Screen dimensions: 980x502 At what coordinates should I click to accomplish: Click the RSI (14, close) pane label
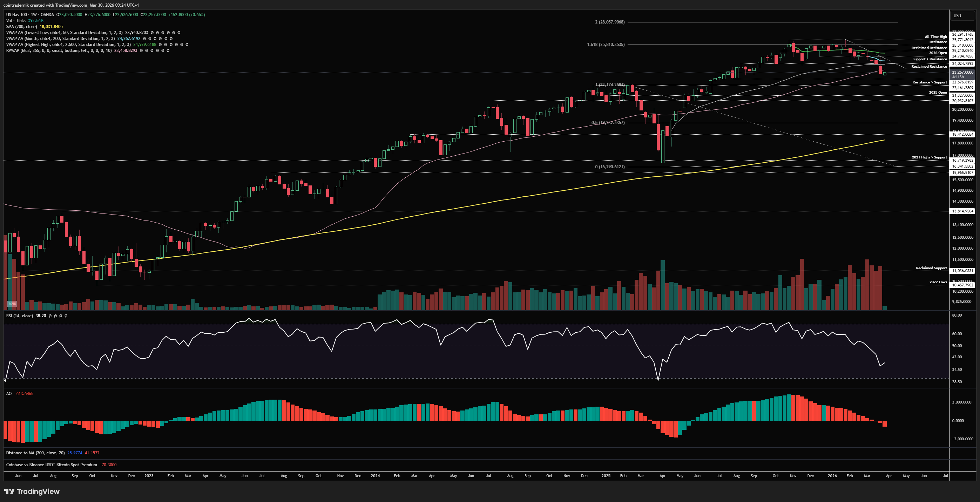(19, 316)
